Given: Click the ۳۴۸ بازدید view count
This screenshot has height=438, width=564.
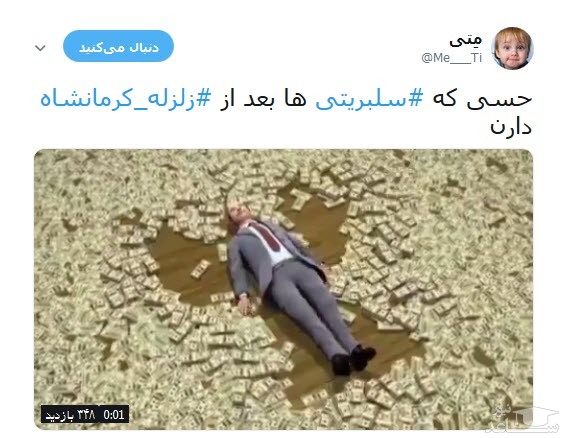Looking at the screenshot, I should click(70, 415).
